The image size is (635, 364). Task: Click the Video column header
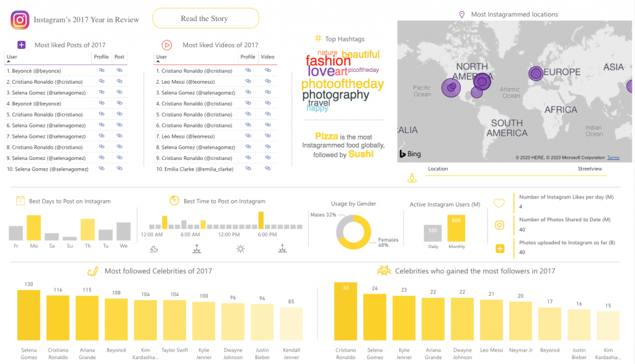tap(267, 57)
